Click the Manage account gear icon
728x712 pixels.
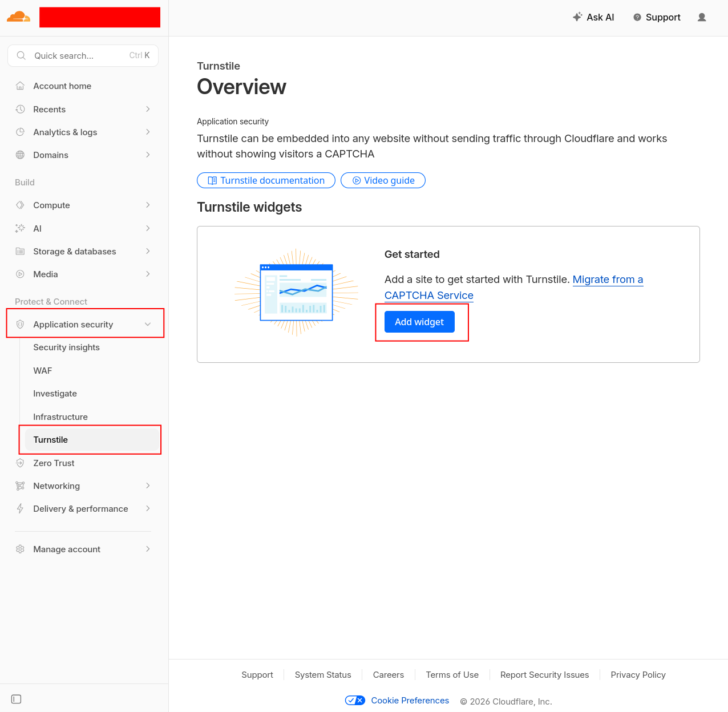[20, 549]
